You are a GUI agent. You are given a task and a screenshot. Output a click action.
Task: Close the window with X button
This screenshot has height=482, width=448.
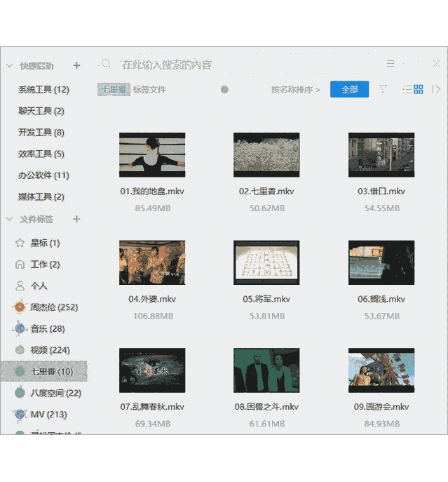point(436,64)
